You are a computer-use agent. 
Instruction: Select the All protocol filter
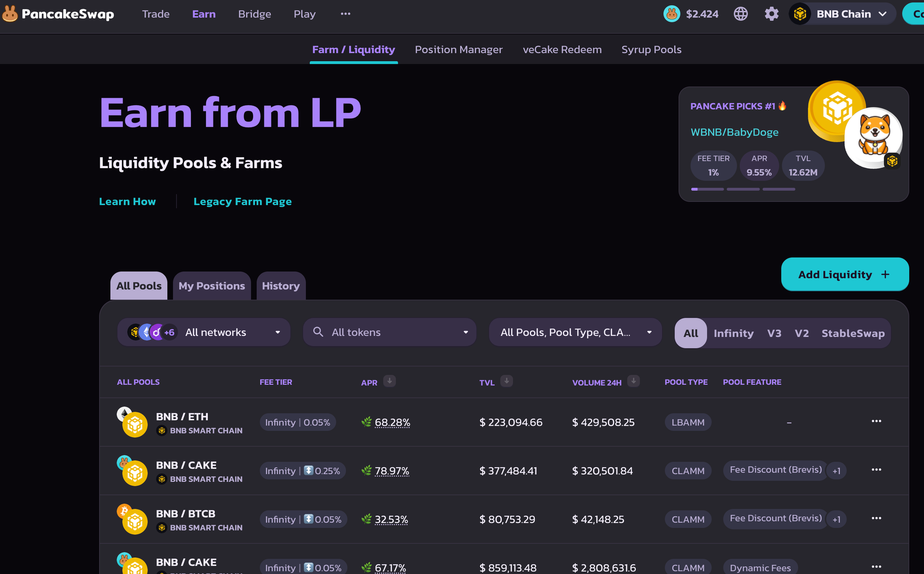[x=691, y=333]
